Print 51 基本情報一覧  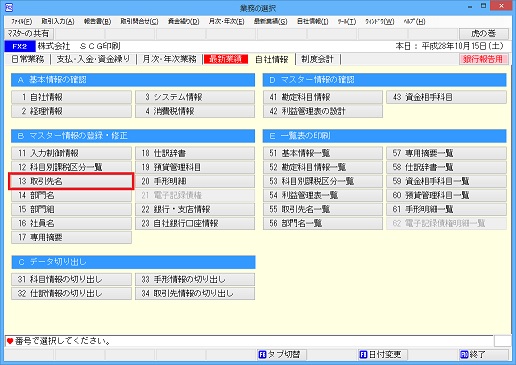tap(323, 153)
